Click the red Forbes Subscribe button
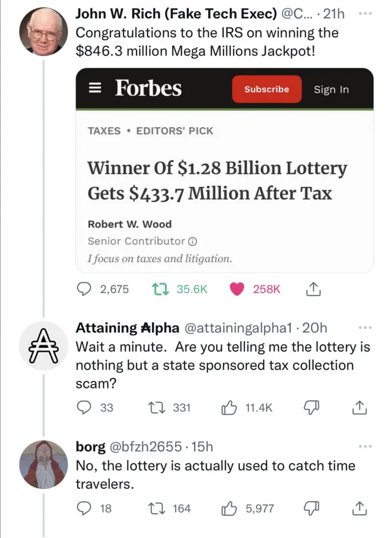This screenshot has height=538, width=392. tap(267, 89)
